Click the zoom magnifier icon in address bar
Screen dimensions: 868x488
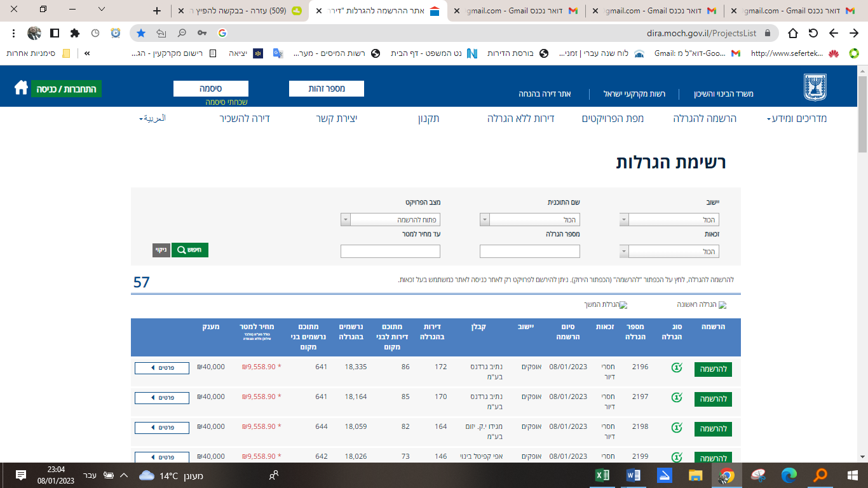point(182,33)
